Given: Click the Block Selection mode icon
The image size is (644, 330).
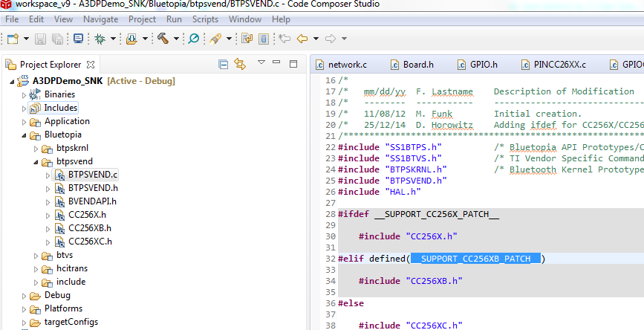Looking at the screenshot, I should (x=264, y=39).
